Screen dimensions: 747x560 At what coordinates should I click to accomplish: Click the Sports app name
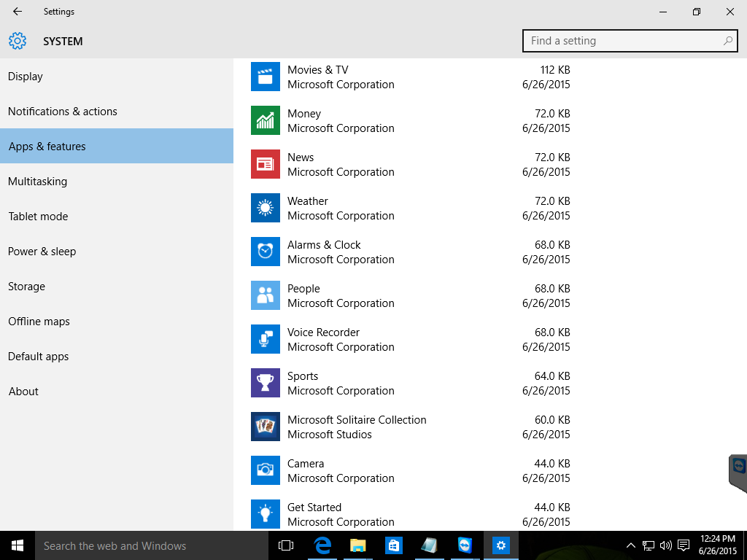[303, 376]
